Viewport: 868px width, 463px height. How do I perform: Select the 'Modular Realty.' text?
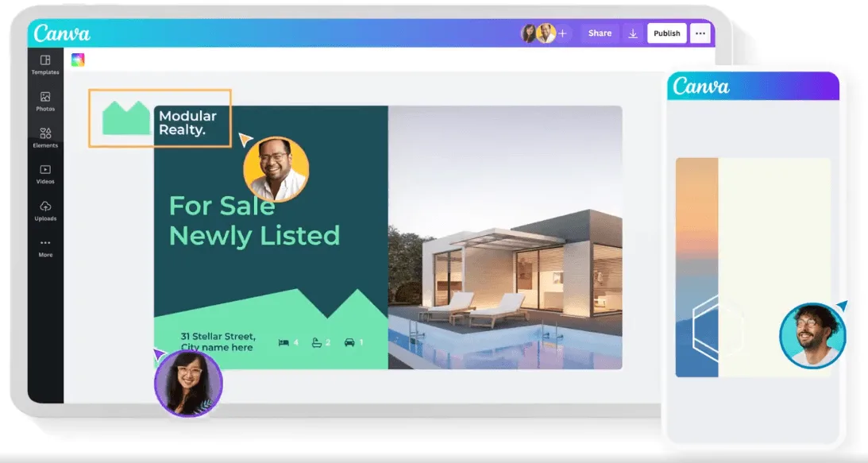click(x=187, y=122)
